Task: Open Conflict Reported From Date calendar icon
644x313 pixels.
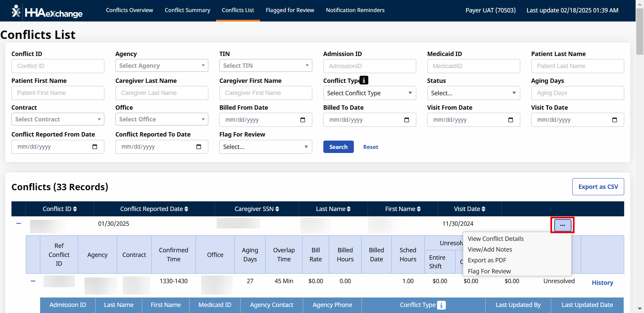Action: click(x=95, y=147)
